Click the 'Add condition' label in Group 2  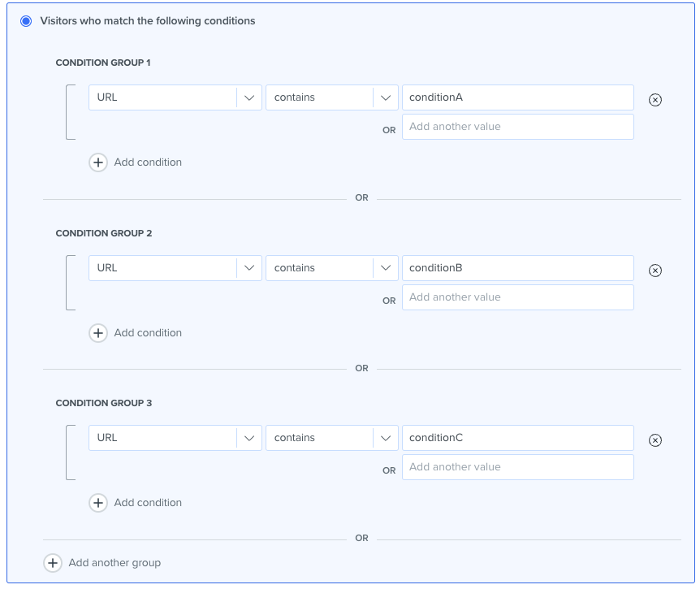pyautogui.click(x=148, y=332)
